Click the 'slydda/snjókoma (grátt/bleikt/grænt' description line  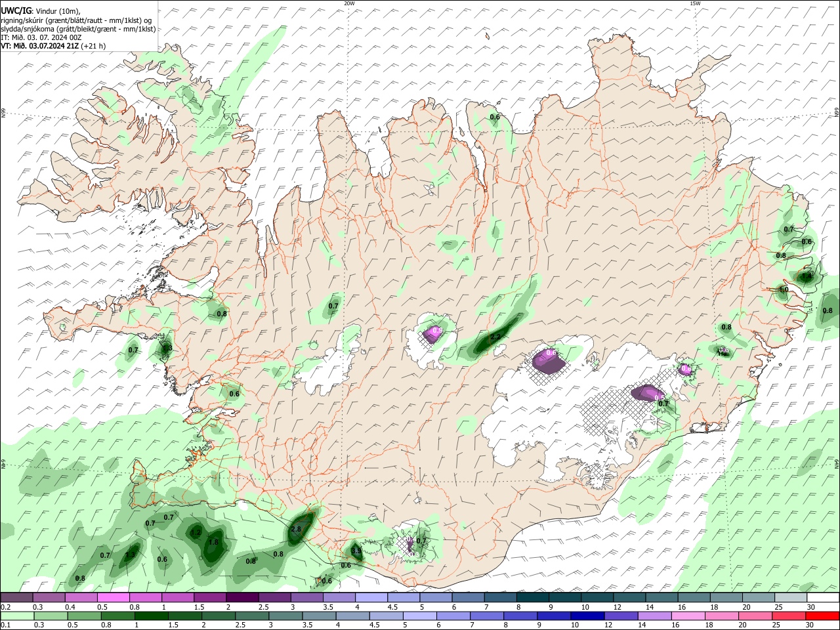[78, 29]
